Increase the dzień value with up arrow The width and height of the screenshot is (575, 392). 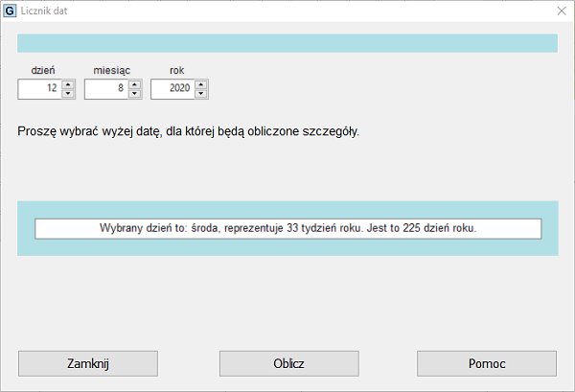click(x=68, y=83)
